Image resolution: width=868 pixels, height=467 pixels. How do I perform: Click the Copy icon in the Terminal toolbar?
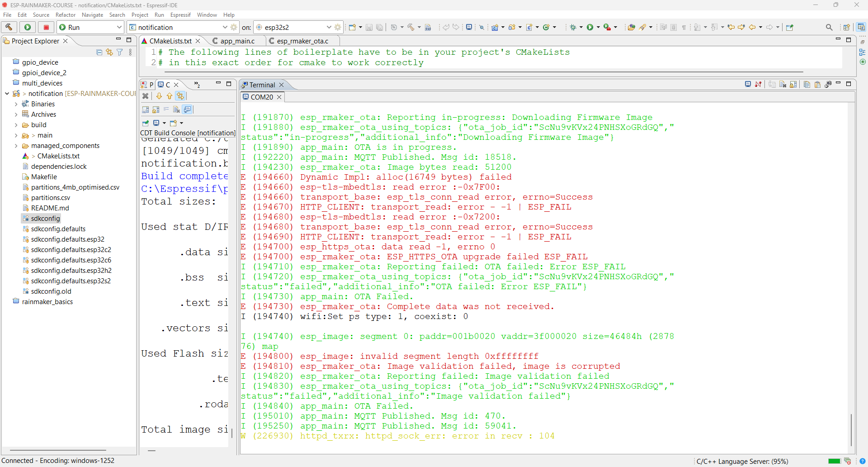(807, 84)
